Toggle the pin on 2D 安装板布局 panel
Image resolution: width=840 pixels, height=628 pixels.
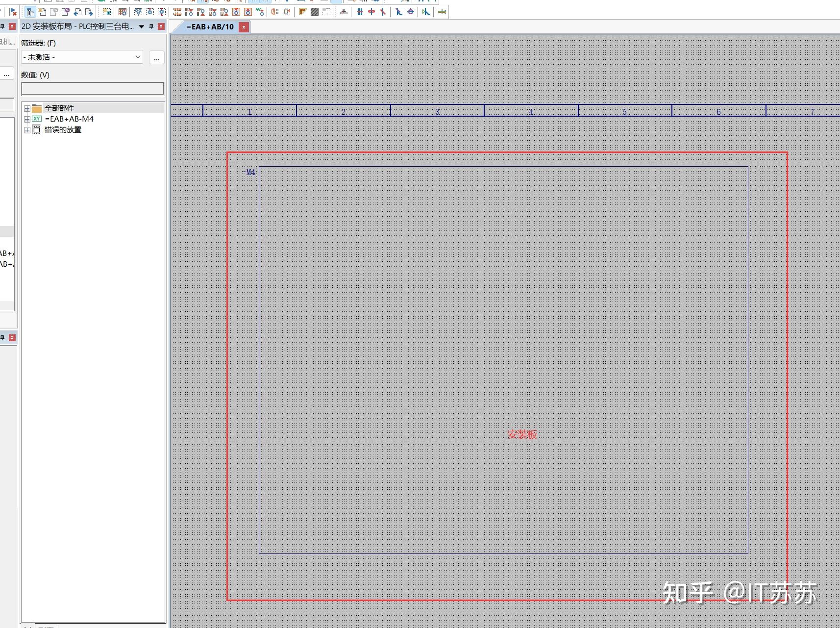[x=151, y=26]
